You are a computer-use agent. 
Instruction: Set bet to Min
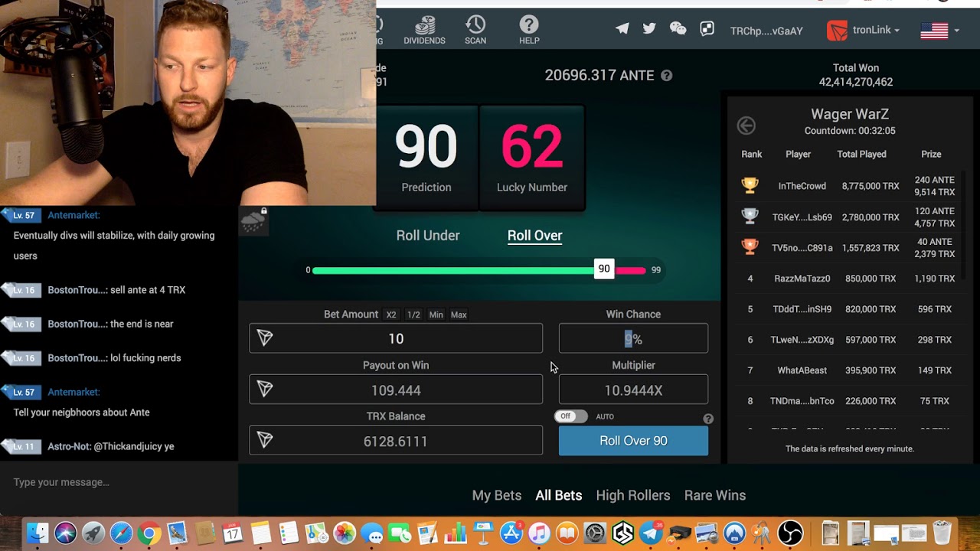pyautogui.click(x=436, y=315)
